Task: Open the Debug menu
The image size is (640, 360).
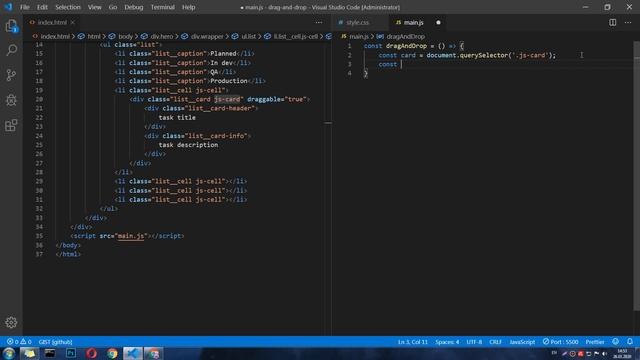Action: 133,7
